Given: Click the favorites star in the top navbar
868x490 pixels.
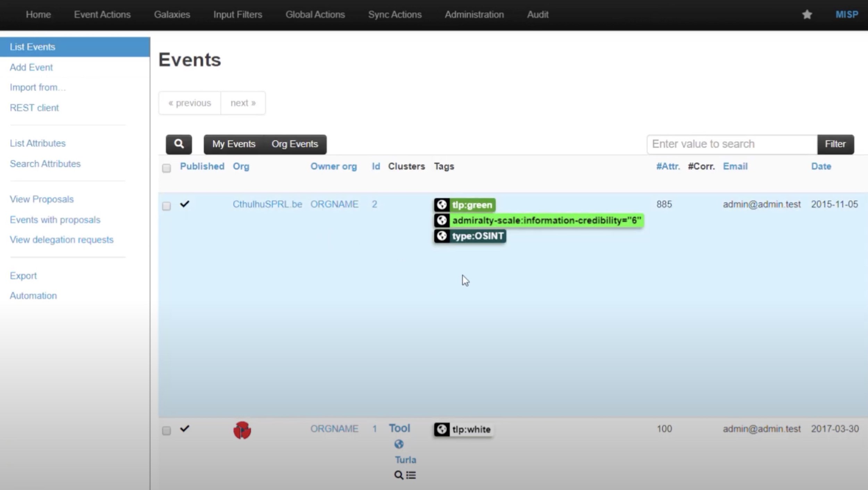Looking at the screenshot, I should click(807, 14).
